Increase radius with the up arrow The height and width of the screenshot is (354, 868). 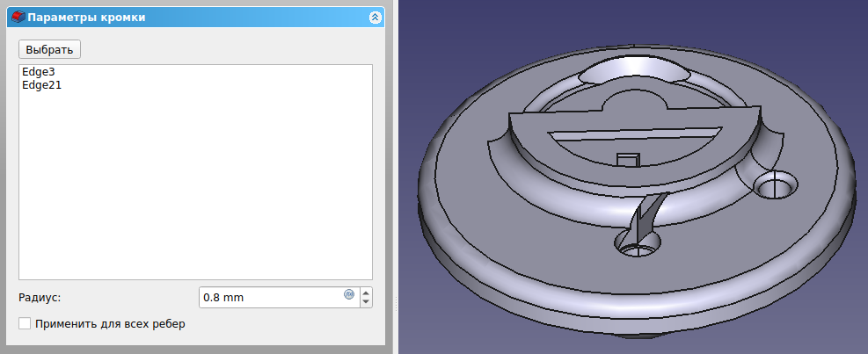coord(366,292)
